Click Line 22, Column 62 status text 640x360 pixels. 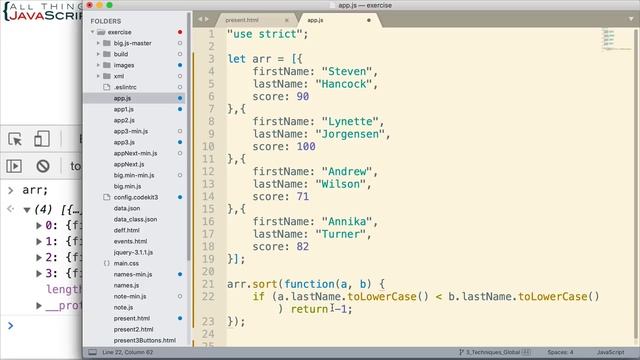pos(127,352)
